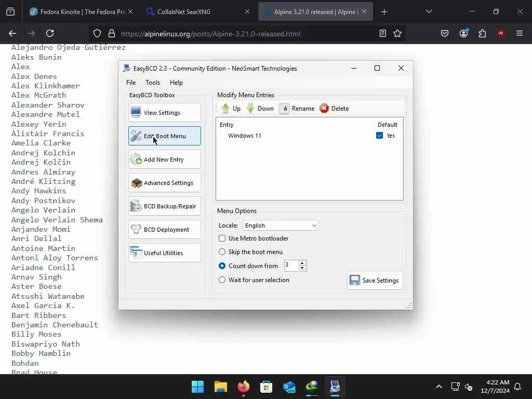The height and width of the screenshot is (399, 532).
Task: Click countdown seconds input field
Action: (291, 265)
